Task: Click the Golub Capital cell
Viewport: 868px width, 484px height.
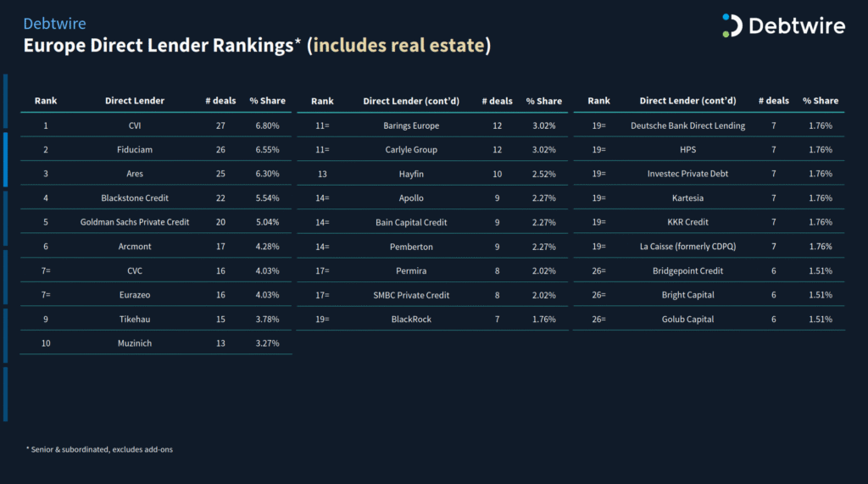Action: click(x=688, y=319)
